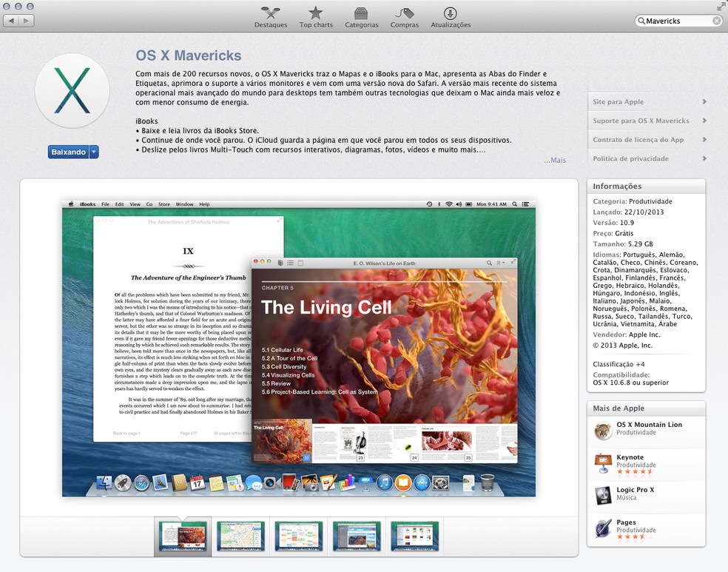Open the Keynote podium icon
The width and height of the screenshot is (728, 572).
pos(603,463)
